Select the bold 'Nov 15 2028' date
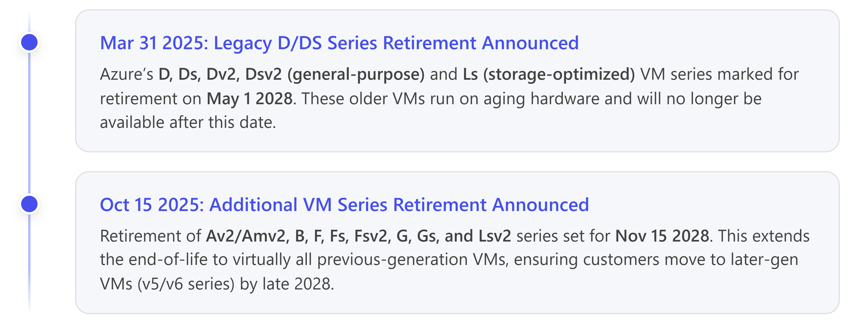The image size is (868, 323). pyautogui.click(x=662, y=236)
